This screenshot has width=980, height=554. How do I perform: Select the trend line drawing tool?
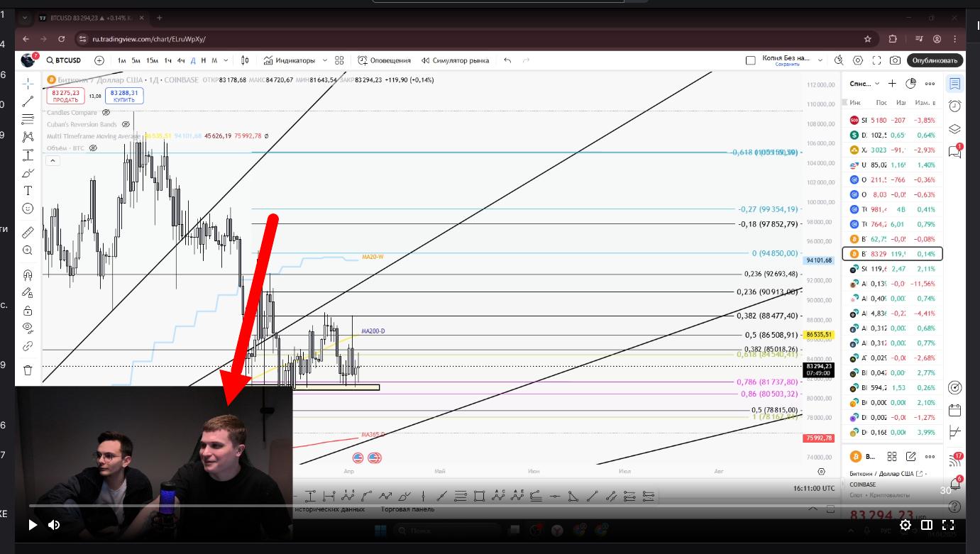pos(28,101)
